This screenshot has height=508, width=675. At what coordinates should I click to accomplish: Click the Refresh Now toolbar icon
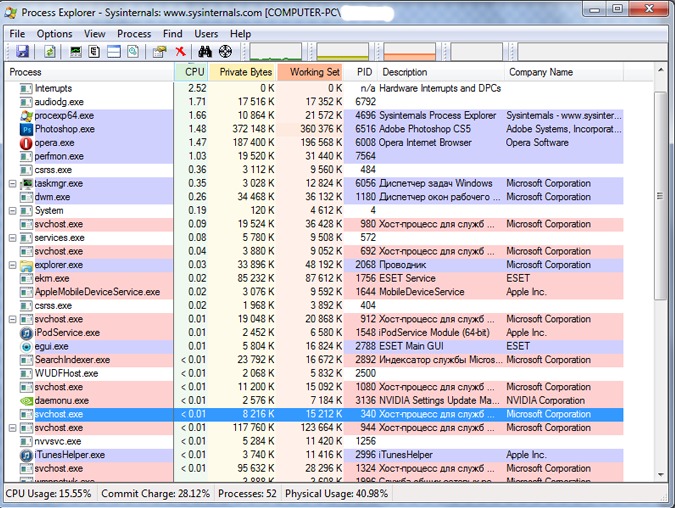pyautogui.click(x=48, y=51)
